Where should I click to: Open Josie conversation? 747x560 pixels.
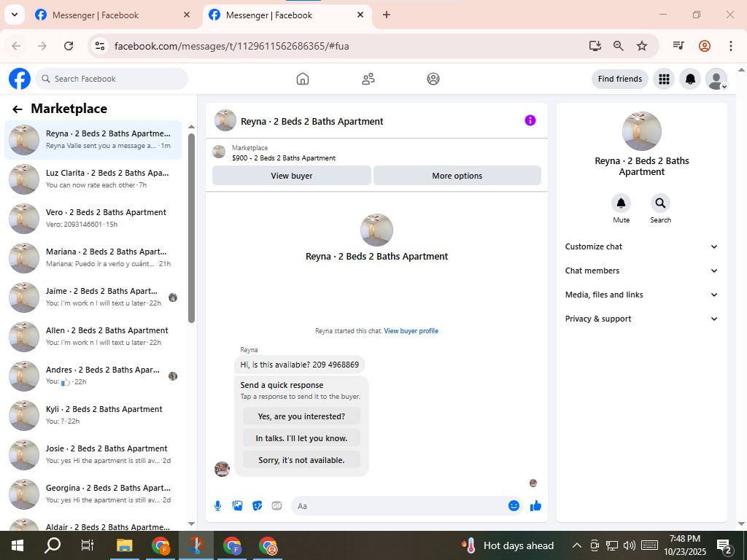(93, 455)
